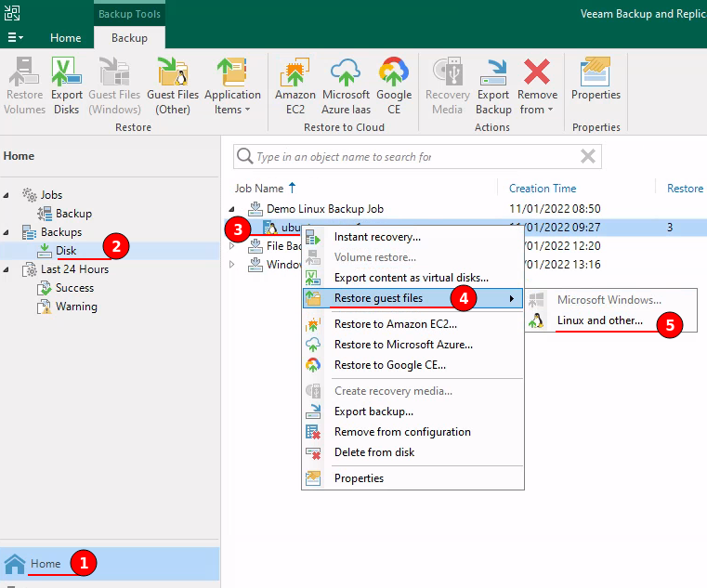Switch to the Home ribbon tab
Screen dimensions: 707x588
coord(65,38)
